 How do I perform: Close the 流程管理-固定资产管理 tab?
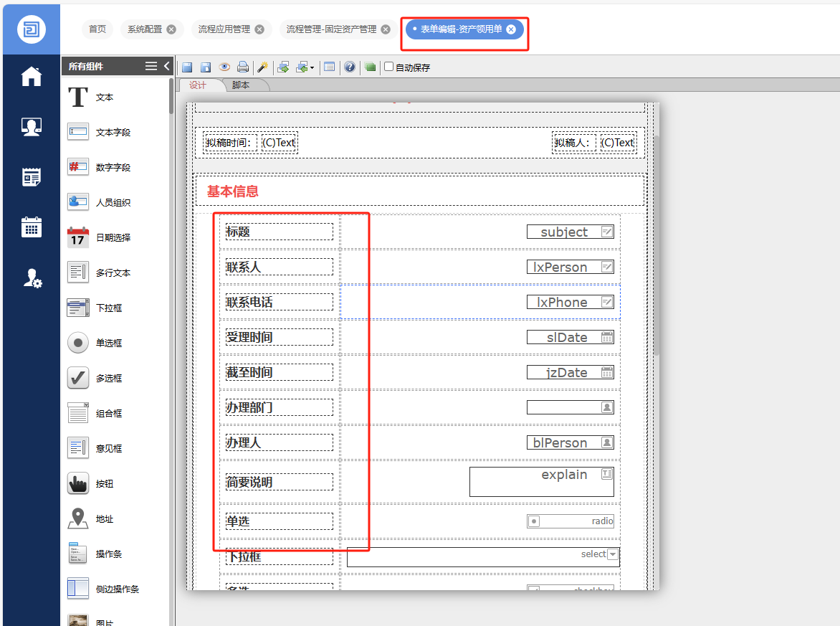pyautogui.click(x=386, y=29)
